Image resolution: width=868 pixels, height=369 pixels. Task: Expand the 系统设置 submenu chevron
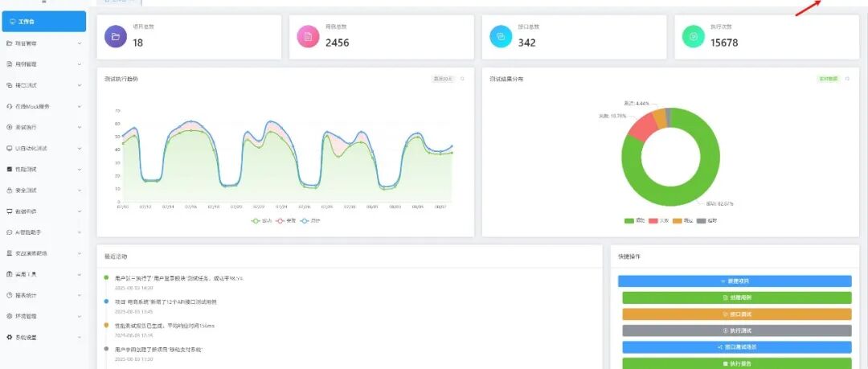pyautogui.click(x=80, y=337)
